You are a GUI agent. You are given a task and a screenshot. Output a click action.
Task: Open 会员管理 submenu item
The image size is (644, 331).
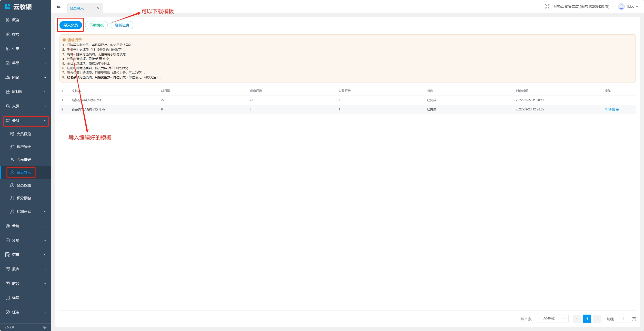24,160
